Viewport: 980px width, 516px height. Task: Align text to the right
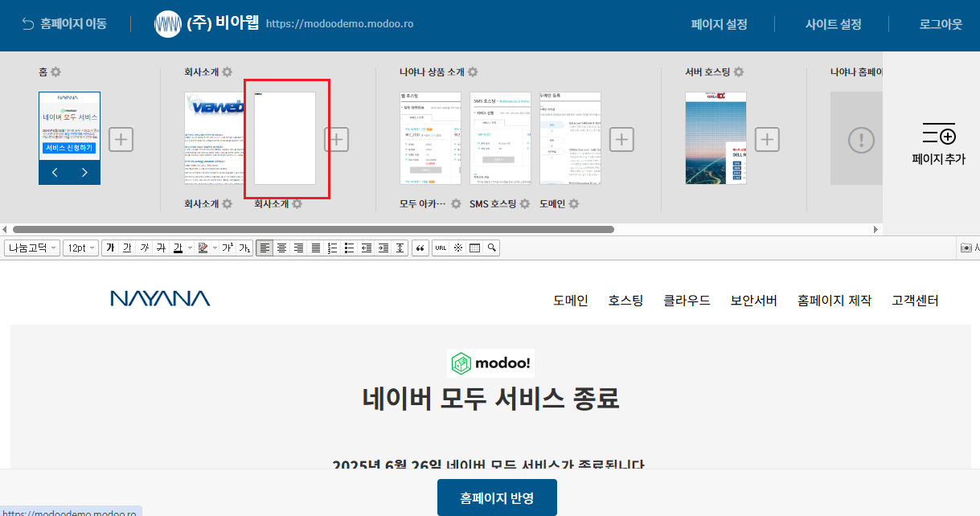pos(298,248)
